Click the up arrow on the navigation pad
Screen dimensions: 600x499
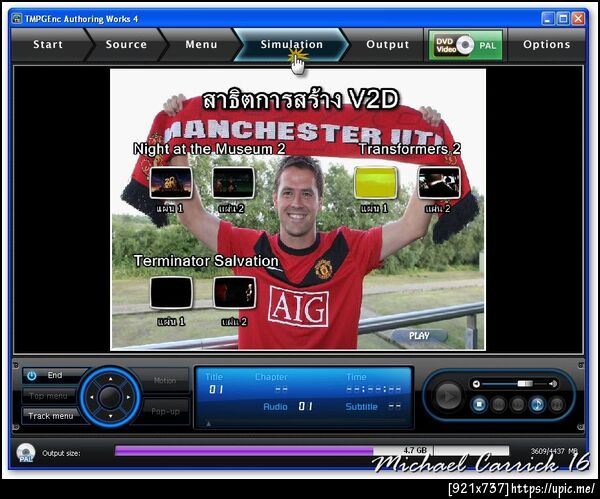pos(111,379)
